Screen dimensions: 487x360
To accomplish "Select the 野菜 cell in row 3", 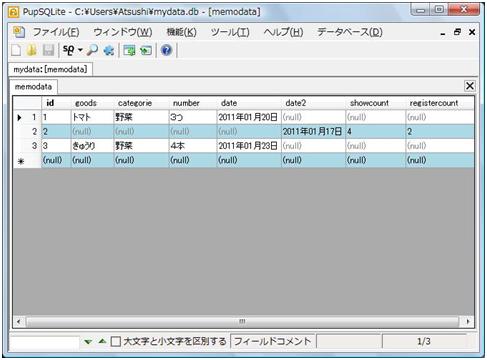I will click(141, 146).
